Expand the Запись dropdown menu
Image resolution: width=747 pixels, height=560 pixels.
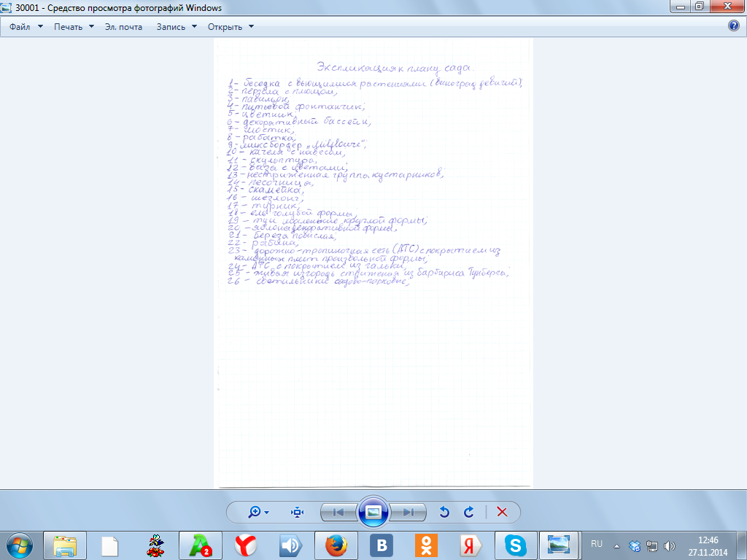pyautogui.click(x=177, y=27)
